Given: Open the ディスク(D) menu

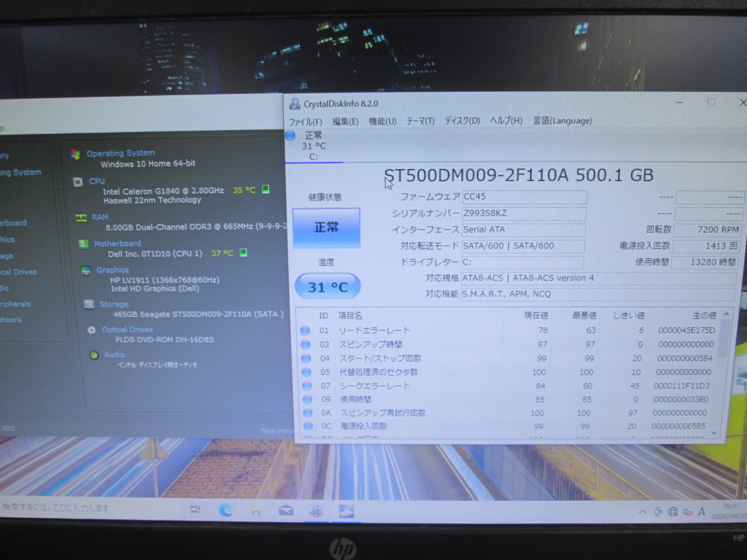Looking at the screenshot, I should 462,121.
